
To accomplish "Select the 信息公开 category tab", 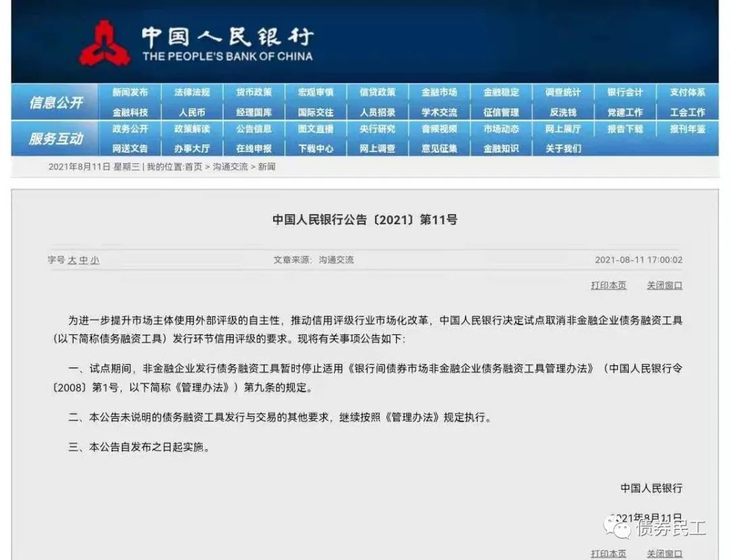I will coord(55,103).
